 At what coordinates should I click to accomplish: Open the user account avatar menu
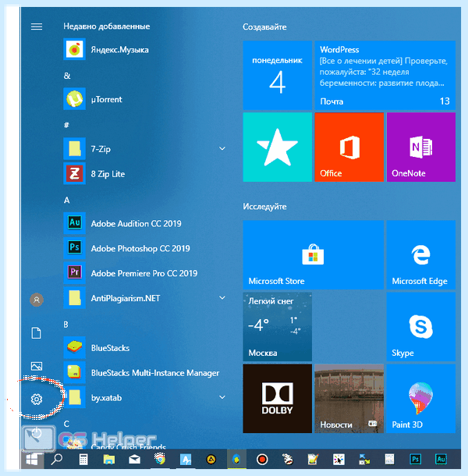pyautogui.click(x=37, y=300)
